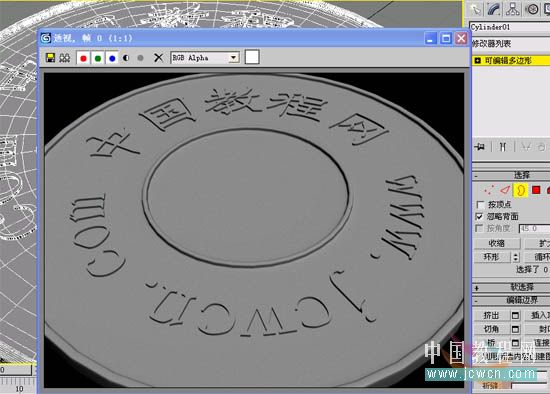The width and height of the screenshot is (550, 394).
Task: Select the edge sub-object level icon
Action: [x=504, y=190]
